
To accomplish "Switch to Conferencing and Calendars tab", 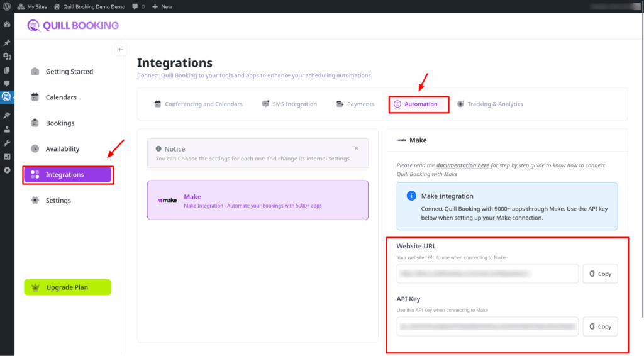I will 198,104.
